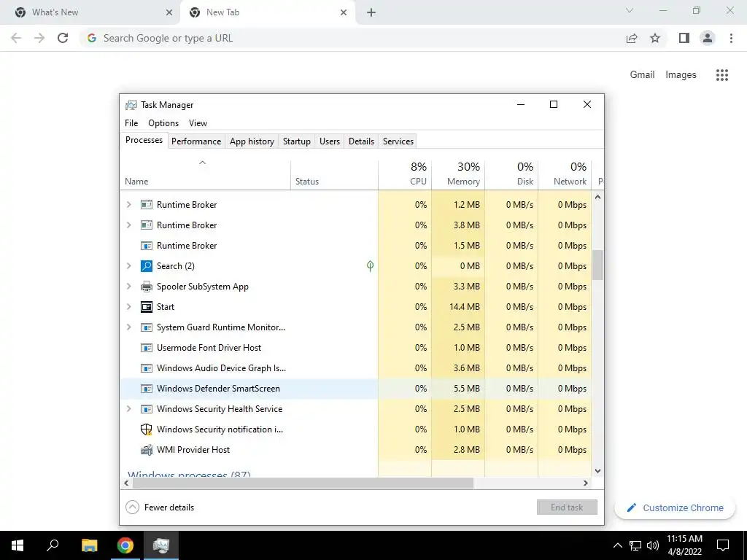The height and width of the screenshot is (560, 747).
Task: Open the Chrome profile avatar
Action: point(708,38)
